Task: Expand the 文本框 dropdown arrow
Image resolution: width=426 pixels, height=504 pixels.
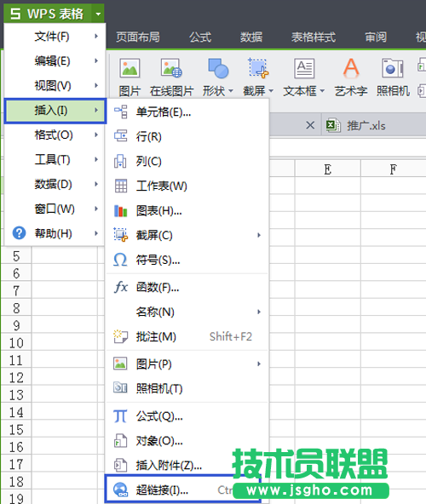Action: [x=322, y=91]
